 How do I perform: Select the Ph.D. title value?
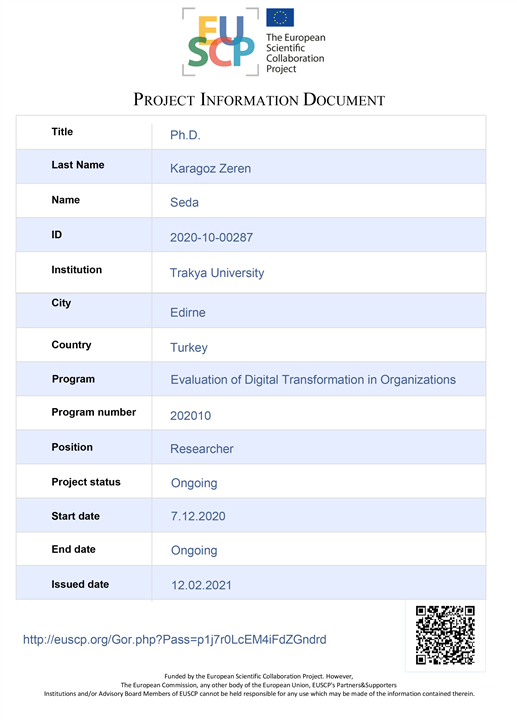185,135
